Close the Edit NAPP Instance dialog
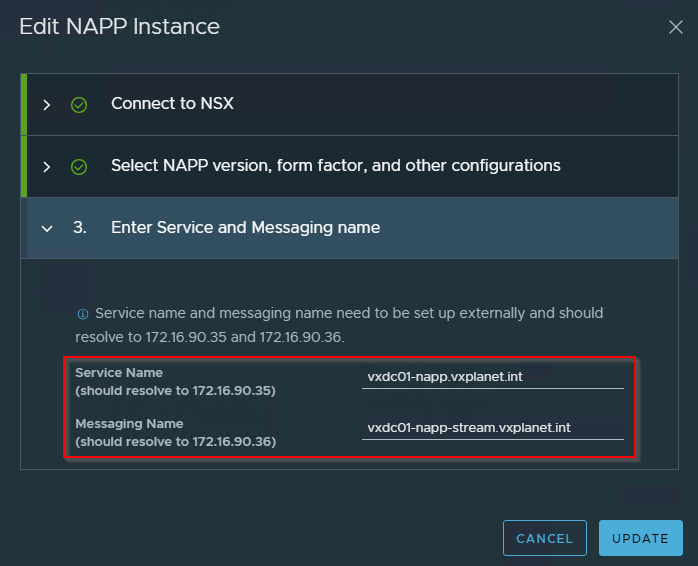The image size is (698, 566). [x=676, y=27]
